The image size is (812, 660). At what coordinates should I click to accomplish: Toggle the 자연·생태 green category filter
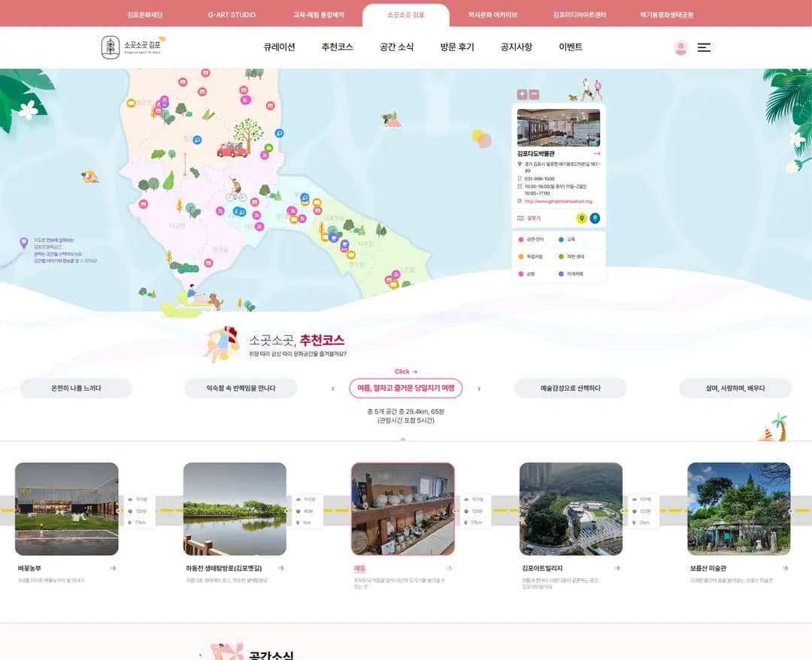coord(571,257)
